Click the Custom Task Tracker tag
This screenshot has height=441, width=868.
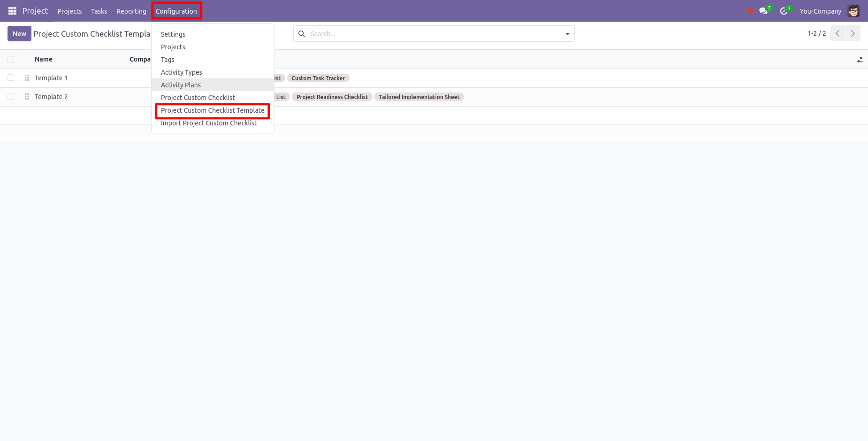(318, 78)
